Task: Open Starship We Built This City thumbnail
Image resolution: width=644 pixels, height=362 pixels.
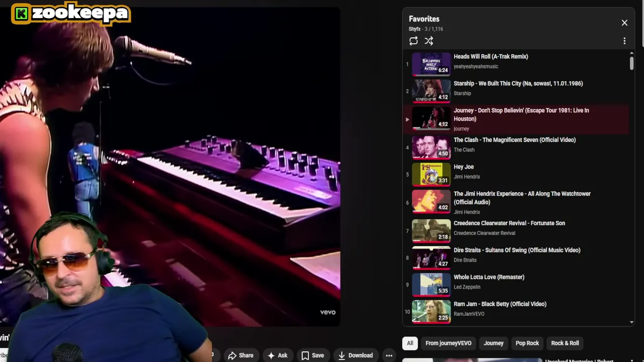Action: click(431, 91)
